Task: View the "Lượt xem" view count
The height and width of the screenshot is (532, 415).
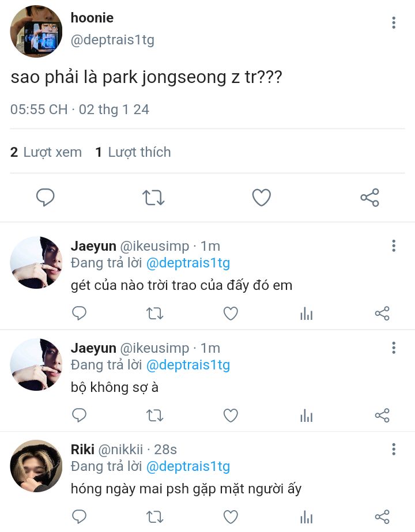Action: [x=46, y=152]
